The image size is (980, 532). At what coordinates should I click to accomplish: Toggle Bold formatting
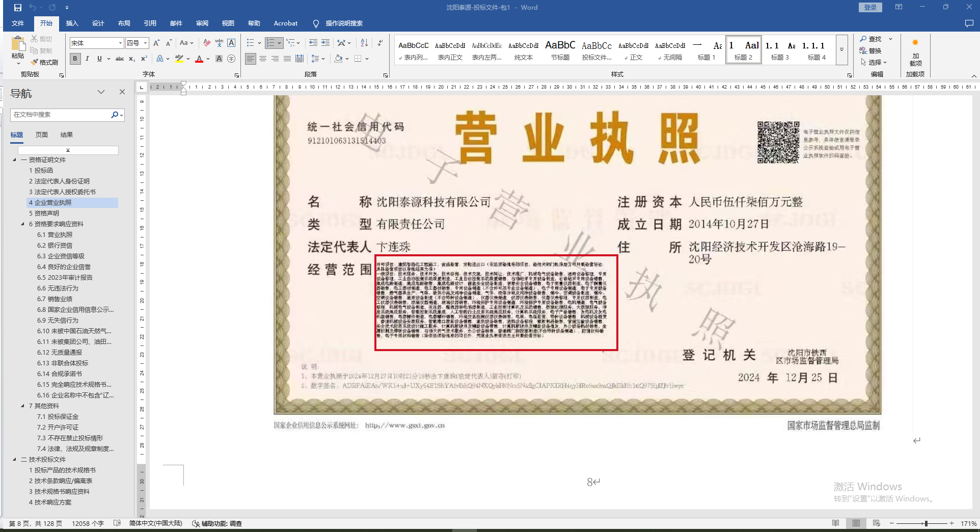tap(75, 59)
